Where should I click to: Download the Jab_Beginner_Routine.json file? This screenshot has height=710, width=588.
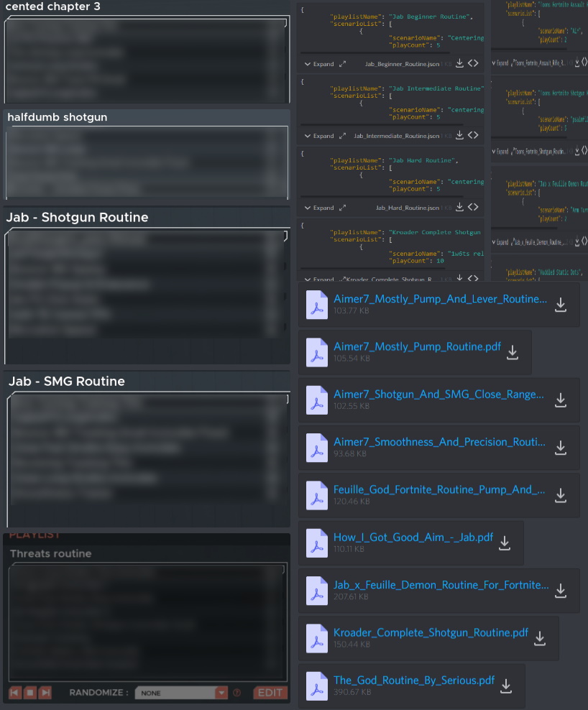coord(459,63)
